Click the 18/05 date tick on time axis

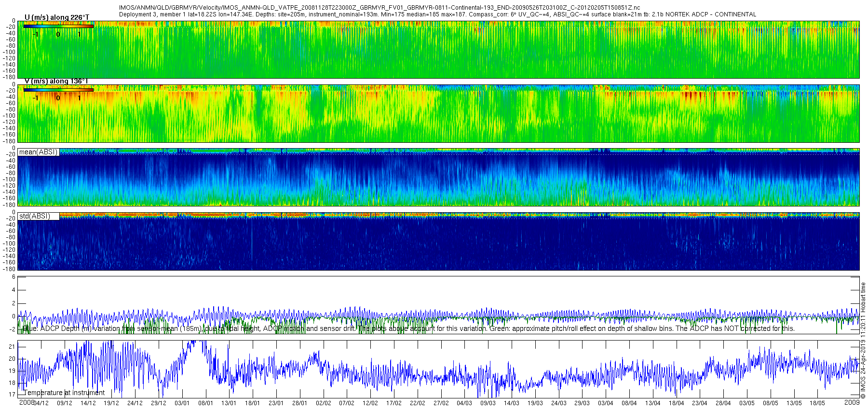817,403
